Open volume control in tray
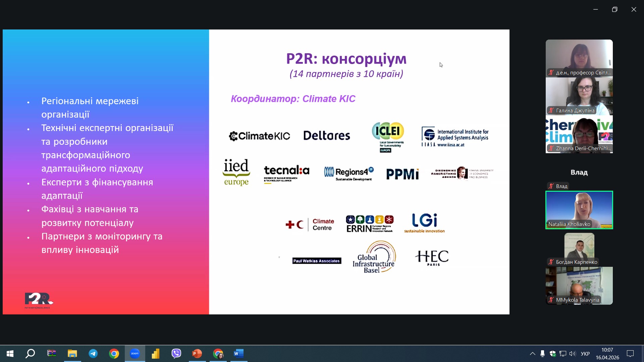This screenshot has width=644, height=362. pos(572,354)
